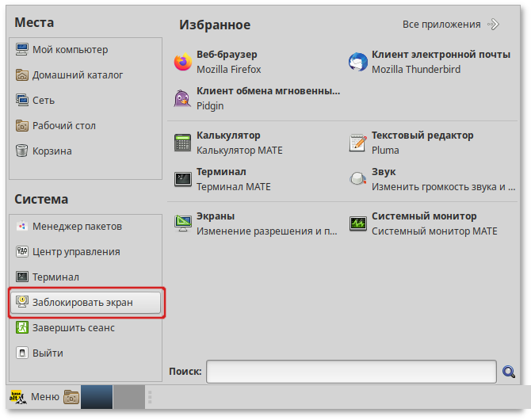Select Завершить сеанс option
531x420 pixels.
(73, 328)
